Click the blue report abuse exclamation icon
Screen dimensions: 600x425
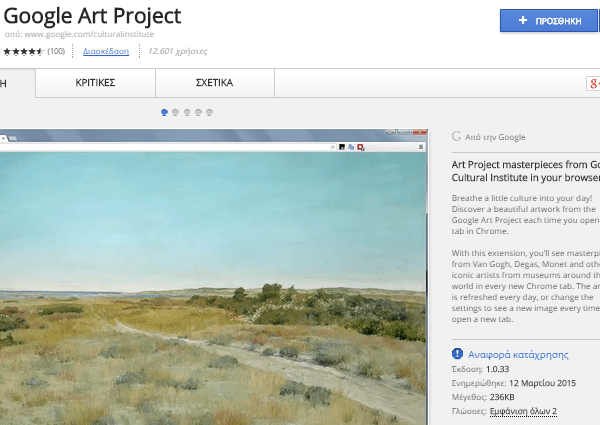pos(457,354)
